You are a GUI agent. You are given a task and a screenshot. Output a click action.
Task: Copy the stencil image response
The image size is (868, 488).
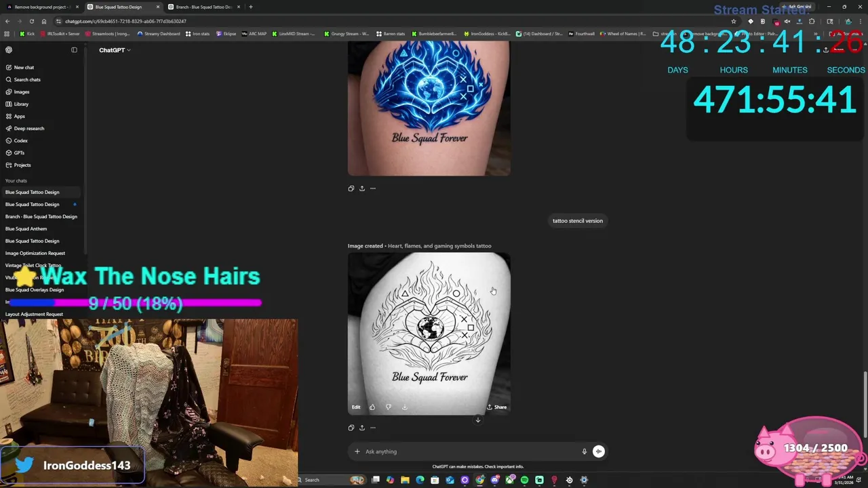click(x=351, y=428)
